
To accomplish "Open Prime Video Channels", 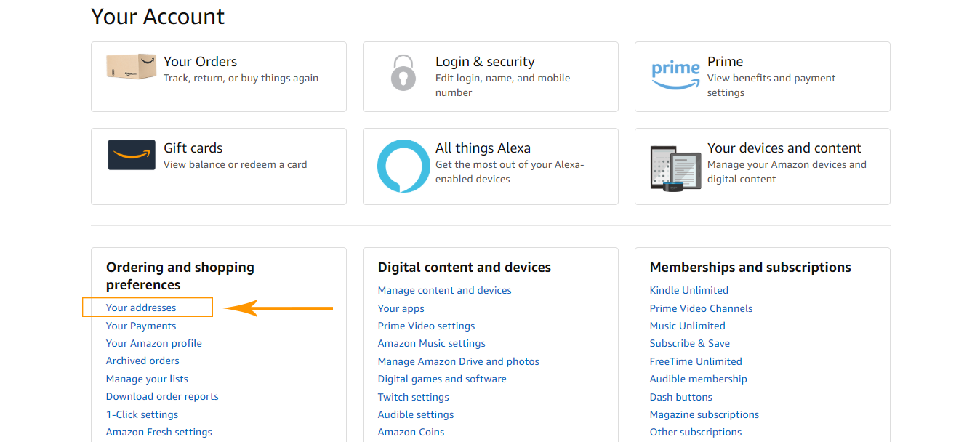I will click(702, 308).
